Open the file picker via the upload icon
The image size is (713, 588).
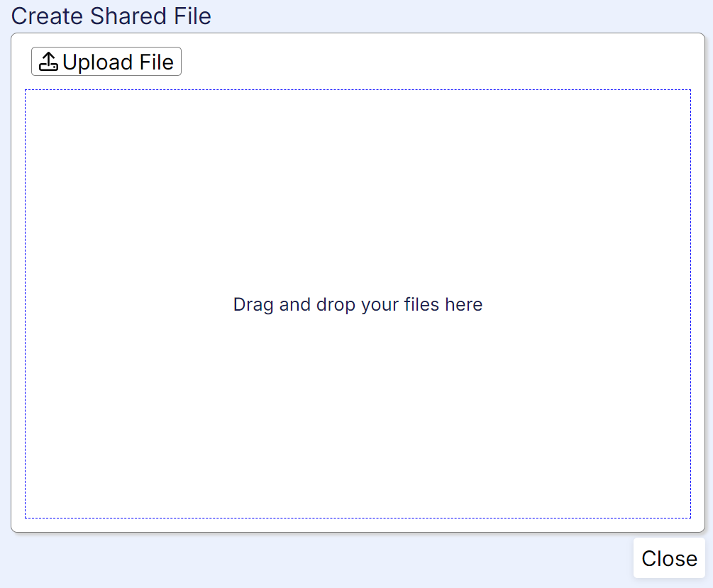pos(48,62)
